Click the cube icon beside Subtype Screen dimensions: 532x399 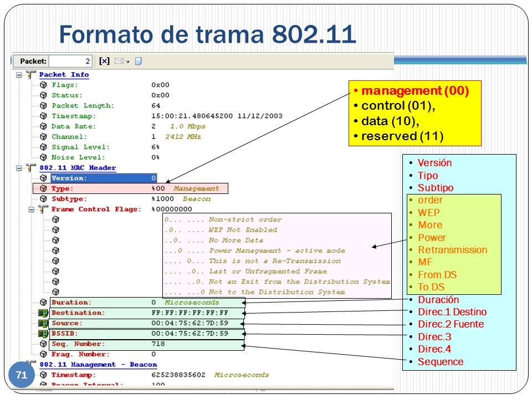pos(43,199)
